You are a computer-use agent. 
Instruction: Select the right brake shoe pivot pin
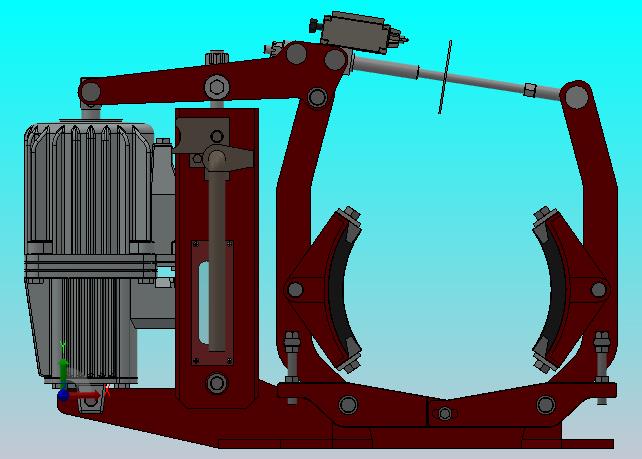[x=599, y=290]
